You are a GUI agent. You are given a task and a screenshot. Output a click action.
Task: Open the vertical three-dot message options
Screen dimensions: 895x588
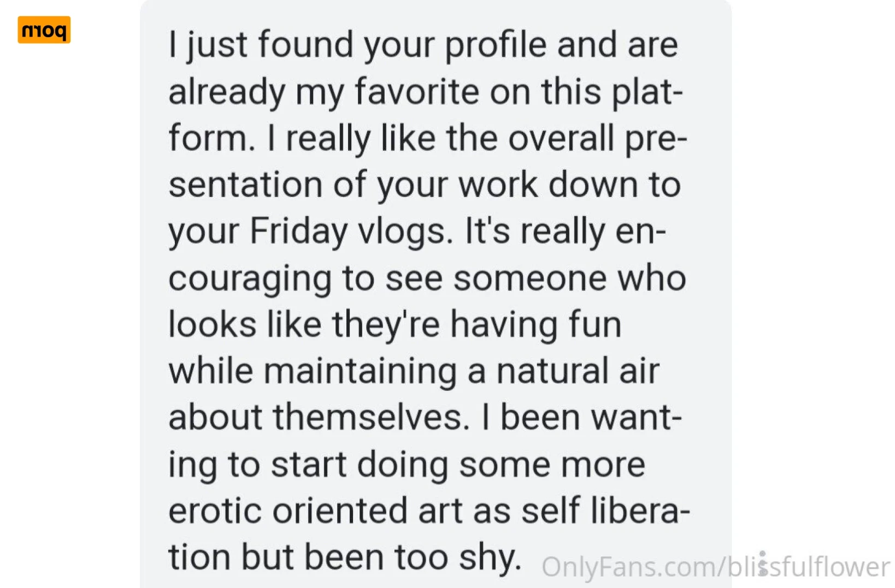[x=762, y=563]
